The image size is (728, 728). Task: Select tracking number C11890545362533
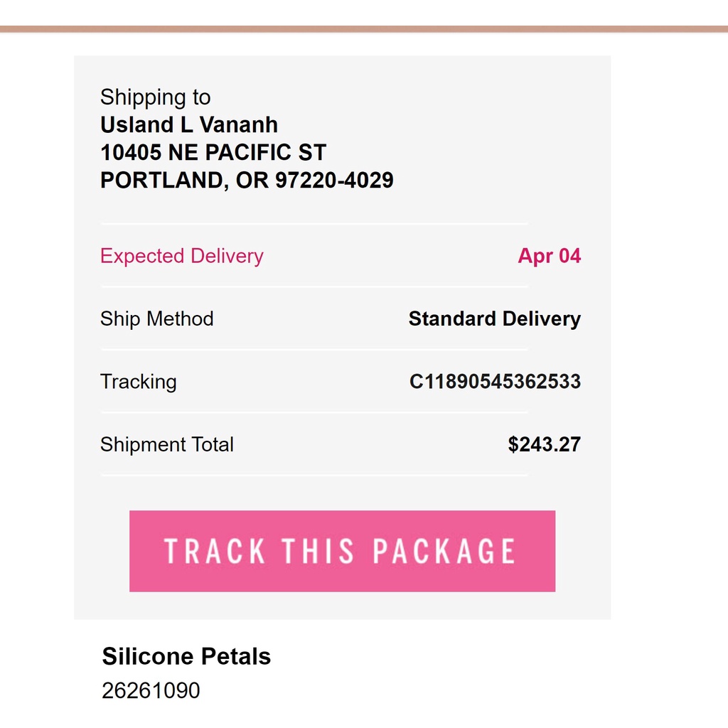495,382
